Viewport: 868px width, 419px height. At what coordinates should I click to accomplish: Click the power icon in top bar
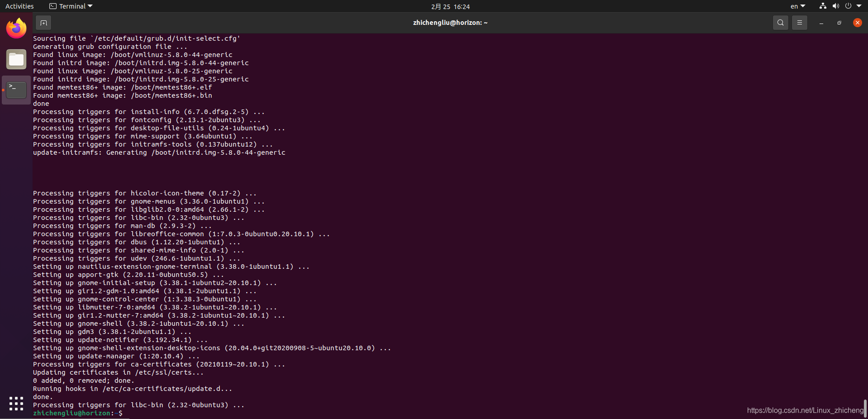(848, 6)
